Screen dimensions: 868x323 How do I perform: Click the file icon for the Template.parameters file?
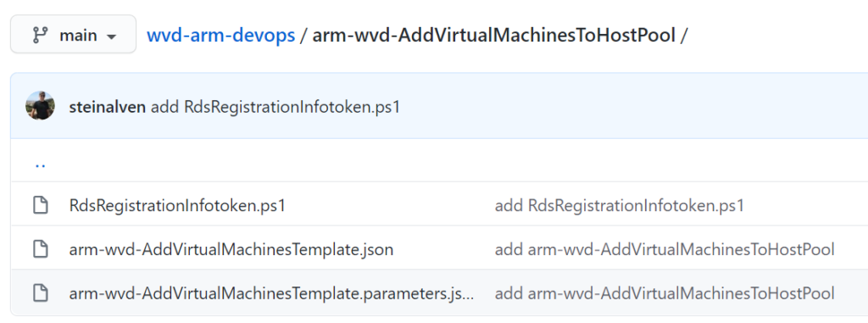click(x=41, y=292)
